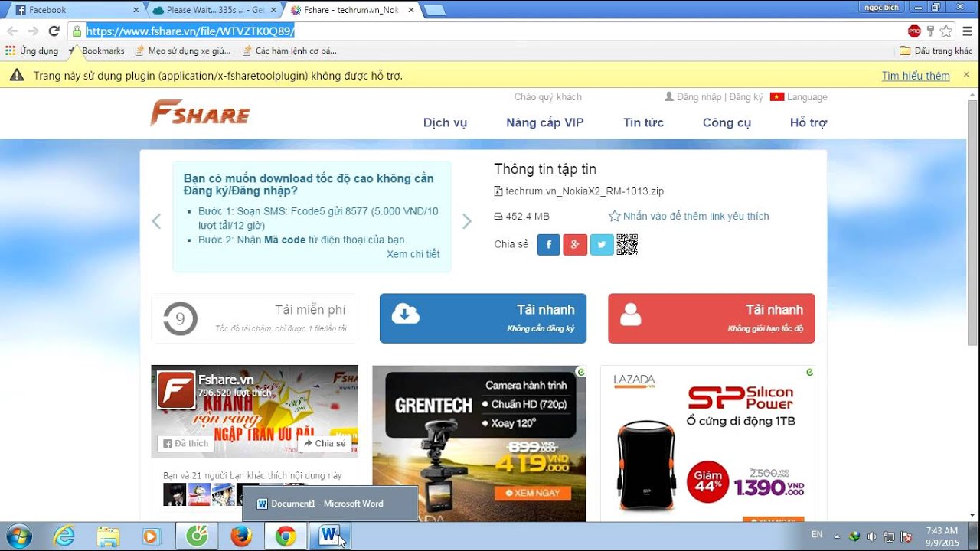
Task: Click the green padlock security icon
Action: (77, 31)
